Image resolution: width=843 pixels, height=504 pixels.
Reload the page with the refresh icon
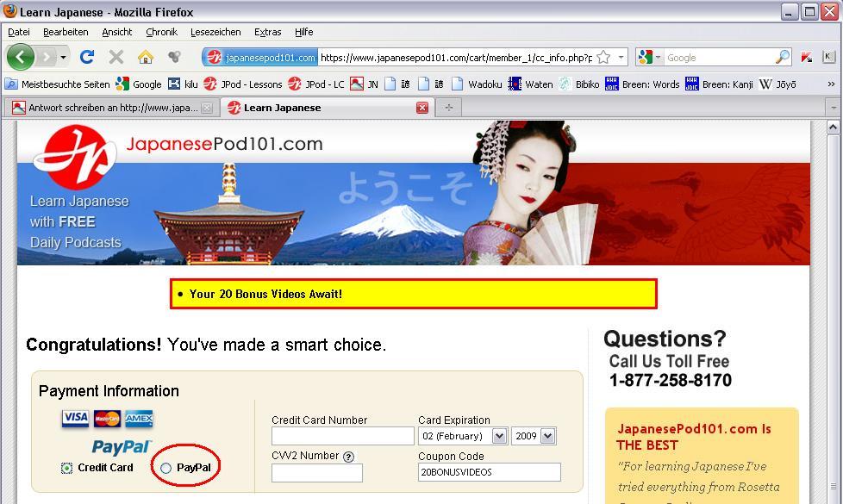tap(87, 58)
